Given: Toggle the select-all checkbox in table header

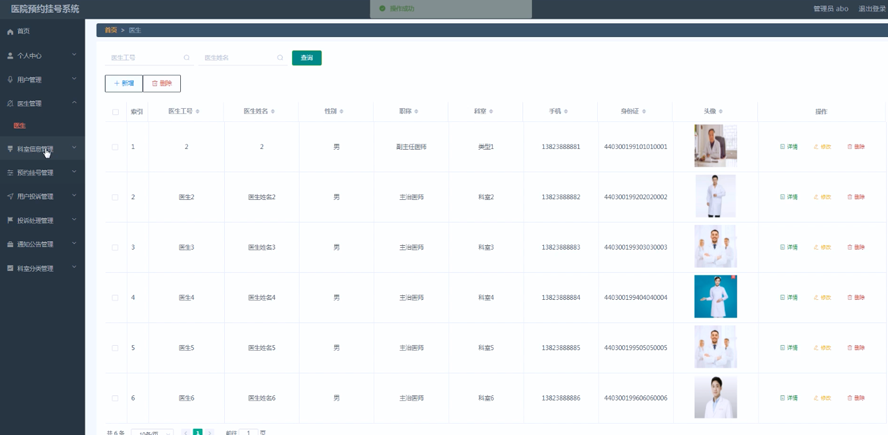Looking at the screenshot, I should coord(115,112).
